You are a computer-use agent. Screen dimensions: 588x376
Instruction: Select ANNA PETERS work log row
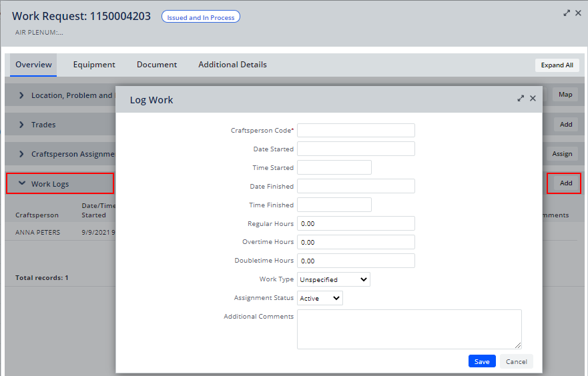(x=60, y=232)
